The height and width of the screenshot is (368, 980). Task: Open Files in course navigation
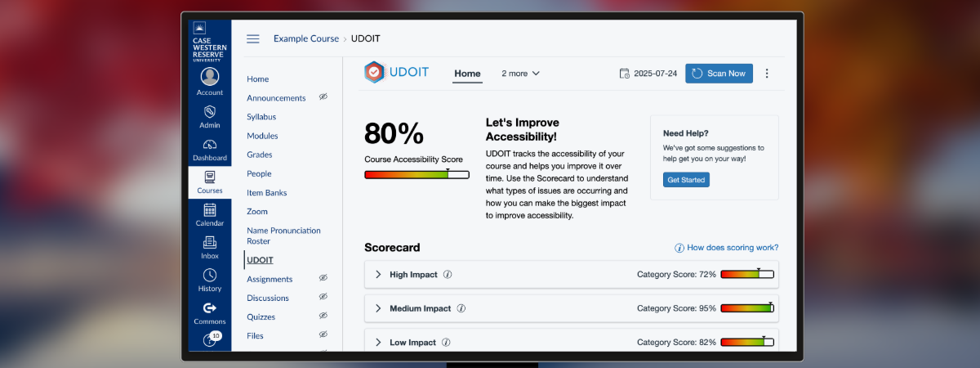tap(255, 335)
